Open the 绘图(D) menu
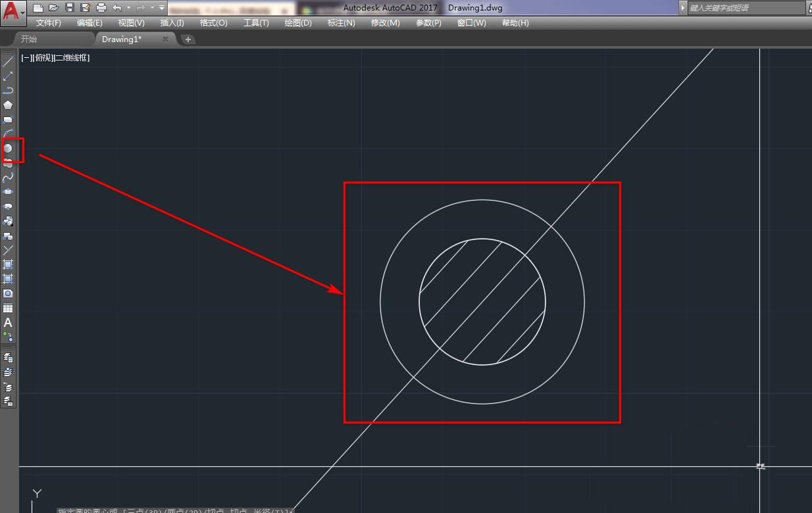The width and height of the screenshot is (812, 513). [298, 23]
